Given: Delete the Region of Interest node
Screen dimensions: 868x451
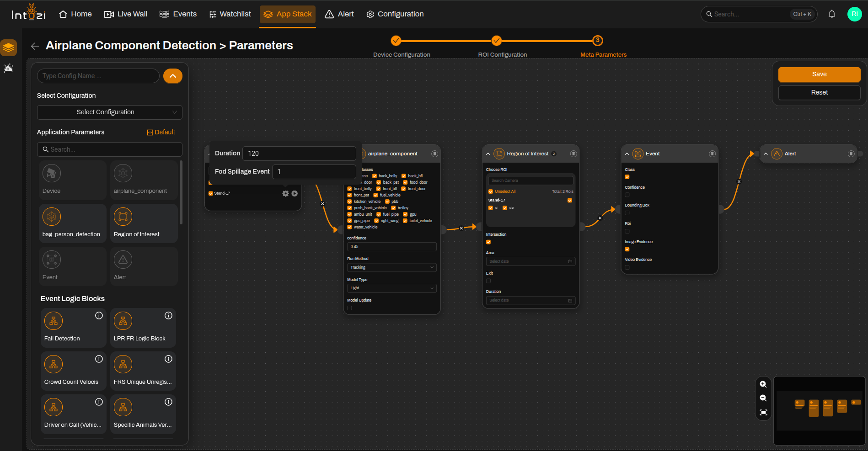Looking at the screenshot, I should coord(573,154).
